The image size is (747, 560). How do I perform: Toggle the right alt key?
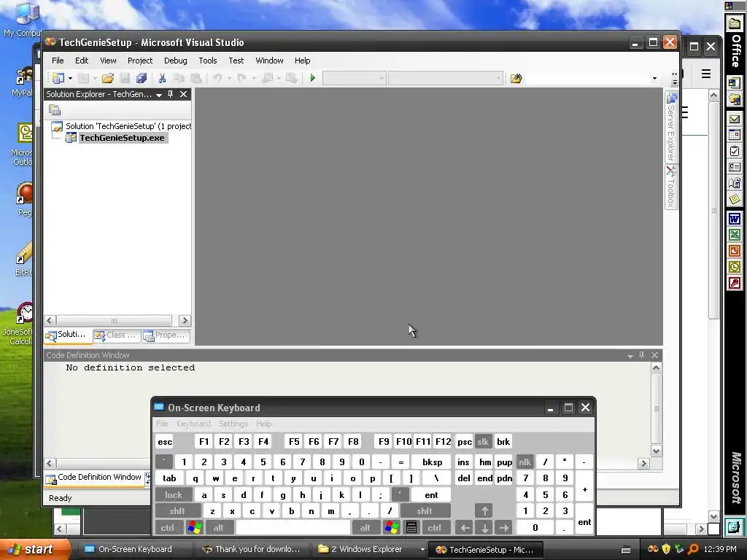click(x=365, y=528)
